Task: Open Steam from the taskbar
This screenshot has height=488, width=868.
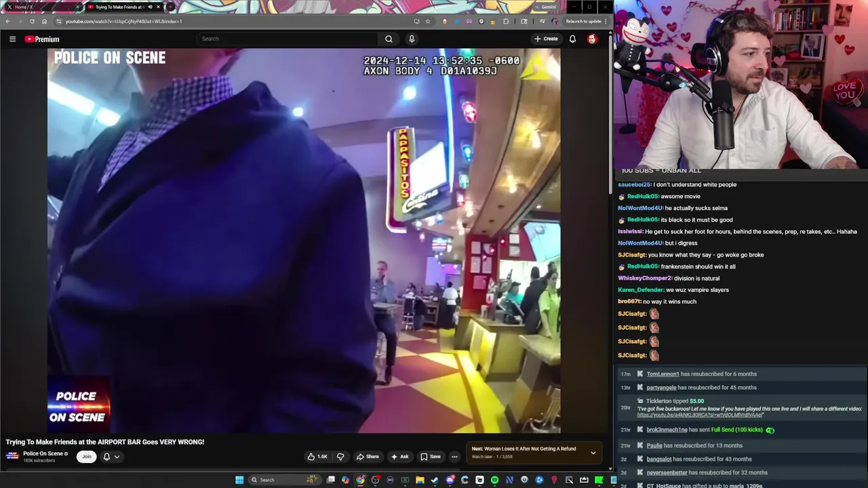Action: [435, 480]
